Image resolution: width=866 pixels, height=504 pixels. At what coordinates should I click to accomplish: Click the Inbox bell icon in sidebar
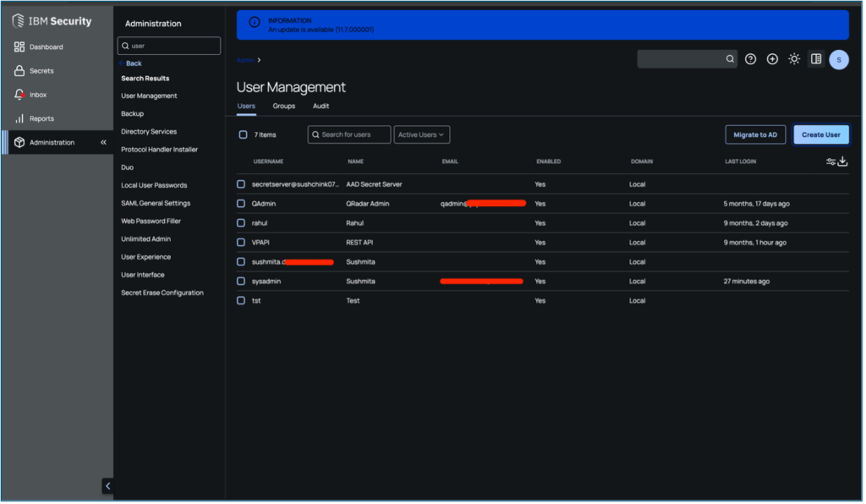click(x=19, y=95)
